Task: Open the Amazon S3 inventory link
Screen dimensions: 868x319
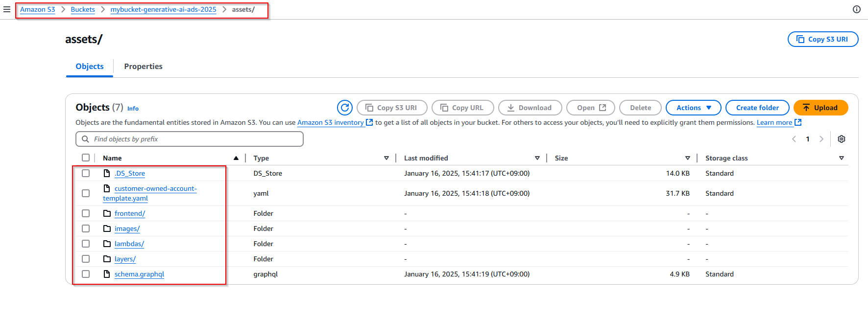Action: click(x=330, y=123)
